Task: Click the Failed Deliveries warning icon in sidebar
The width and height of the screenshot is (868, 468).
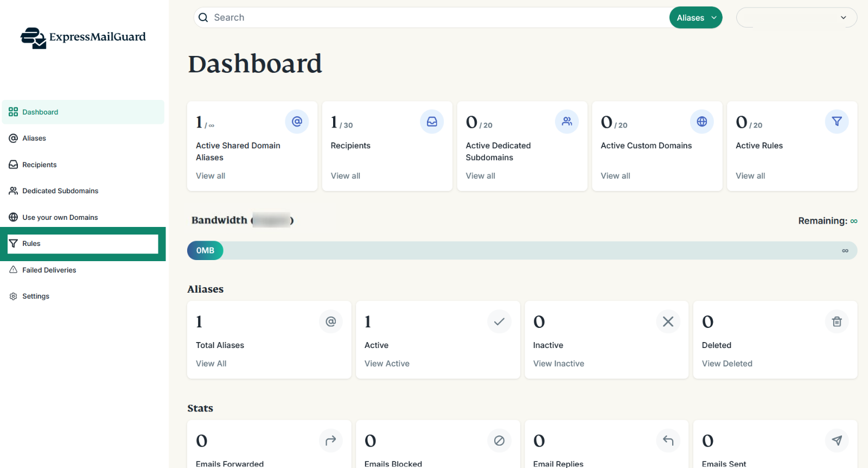Action: (x=14, y=270)
